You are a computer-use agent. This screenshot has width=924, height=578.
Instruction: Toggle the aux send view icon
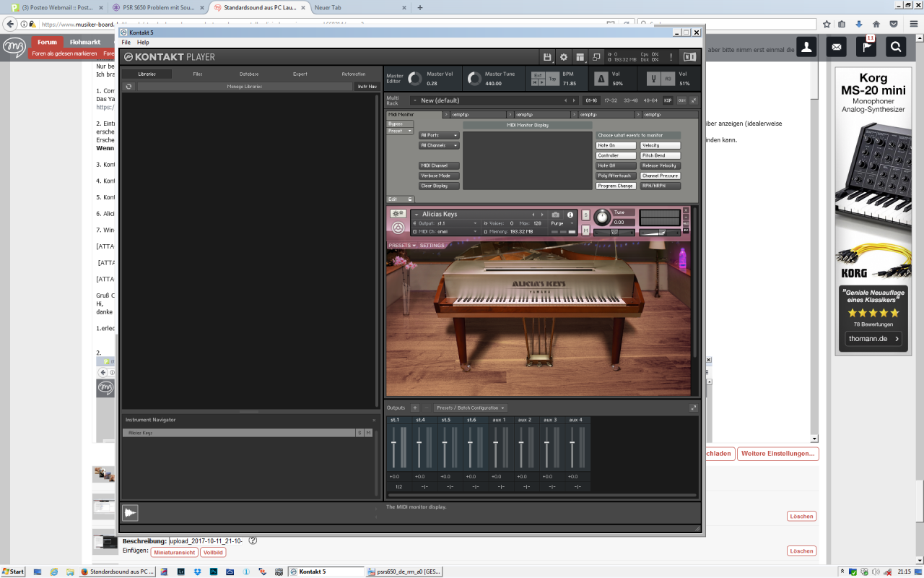681,100
